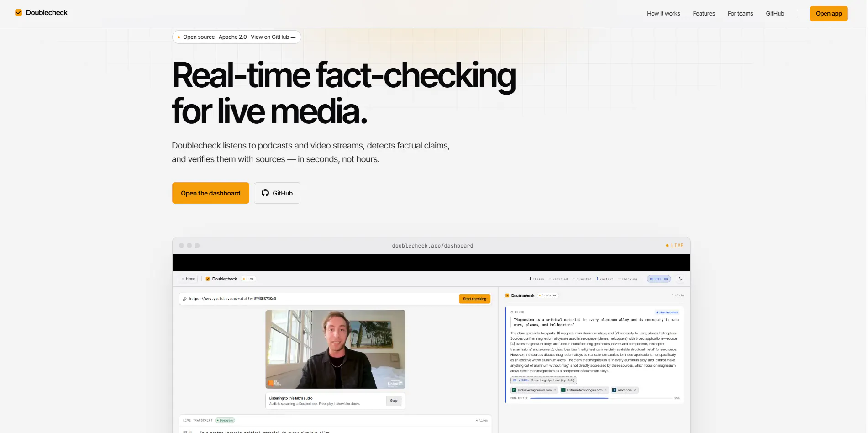Click the Start checking button
868x433 pixels.
(474, 299)
